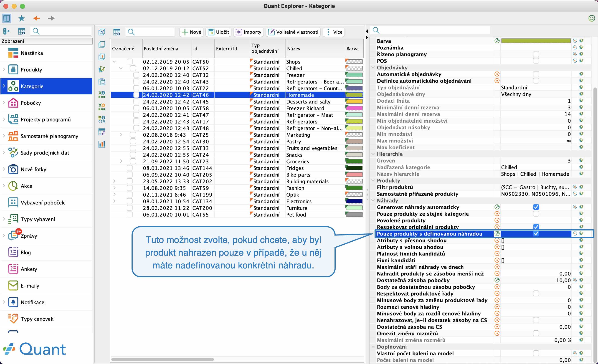This screenshot has height=364, width=598.
Task: Click the Vybavení poboček icon
Action: tap(13, 202)
